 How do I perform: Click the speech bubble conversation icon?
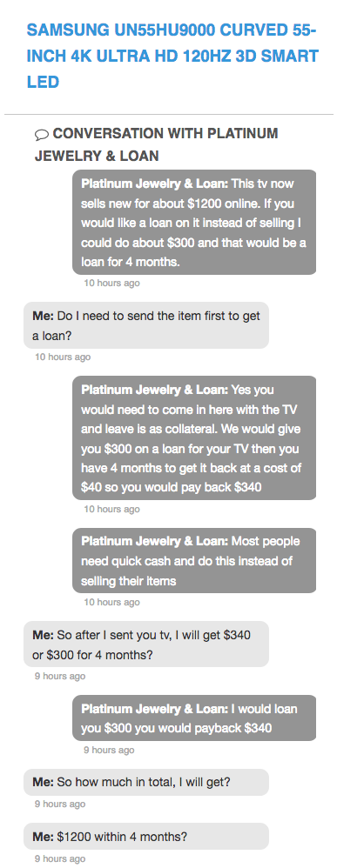[42, 134]
